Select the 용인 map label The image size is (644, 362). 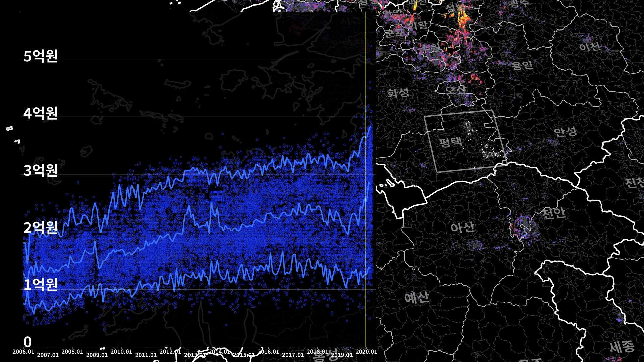click(x=522, y=65)
